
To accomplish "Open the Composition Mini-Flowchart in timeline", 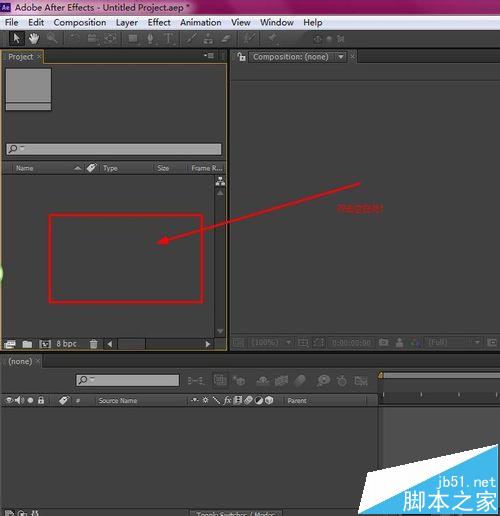I will [195, 380].
